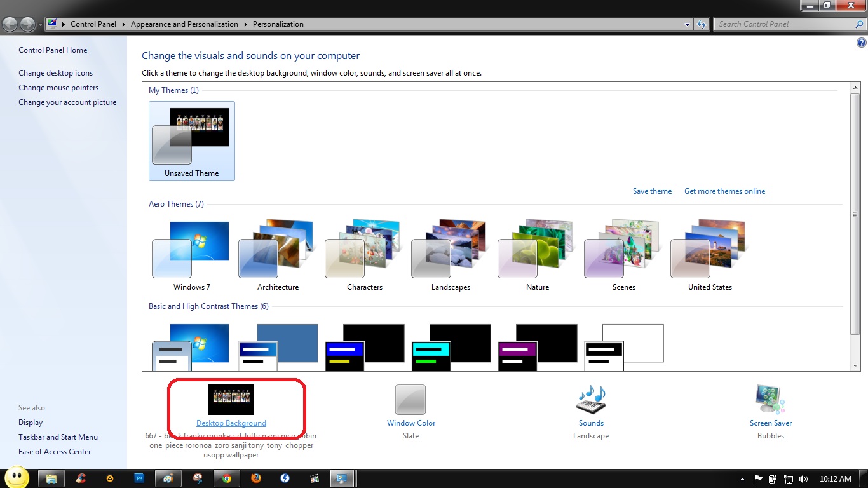The image size is (868, 488).
Task: Apply the Characters theme
Action: click(364, 255)
